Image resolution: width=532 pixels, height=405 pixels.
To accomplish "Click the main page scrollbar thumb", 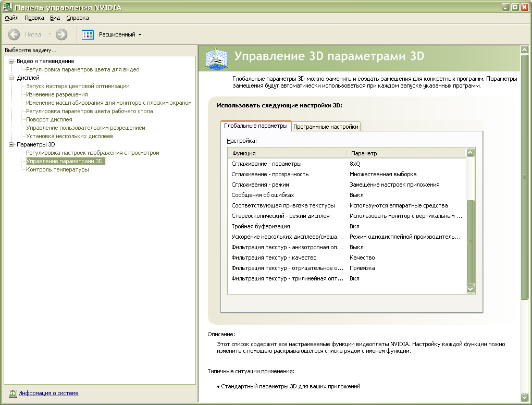I will click(x=525, y=177).
